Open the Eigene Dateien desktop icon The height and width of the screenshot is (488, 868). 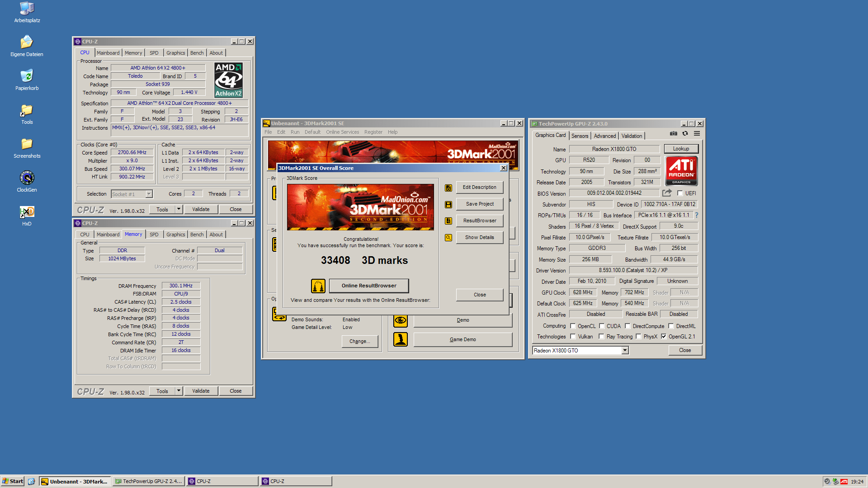[x=27, y=46]
